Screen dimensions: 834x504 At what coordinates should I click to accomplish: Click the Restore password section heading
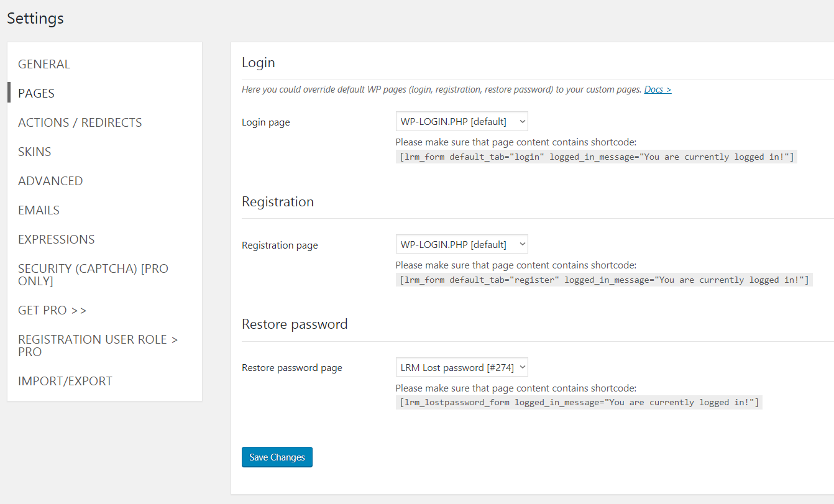[295, 324]
